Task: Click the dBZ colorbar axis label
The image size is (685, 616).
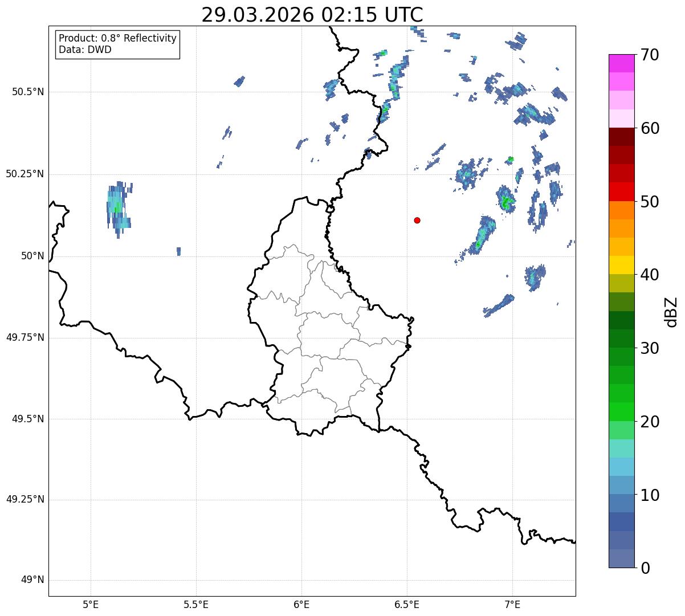Action: pyautogui.click(x=671, y=311)
